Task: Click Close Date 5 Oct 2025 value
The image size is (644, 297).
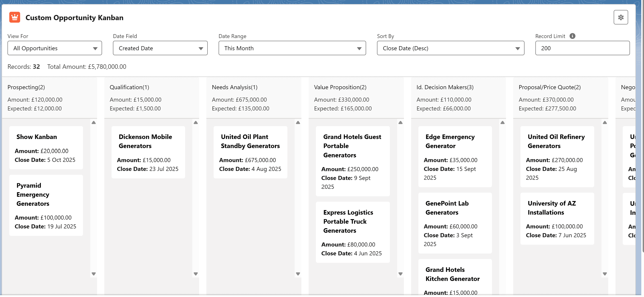Action: point(61,160)
